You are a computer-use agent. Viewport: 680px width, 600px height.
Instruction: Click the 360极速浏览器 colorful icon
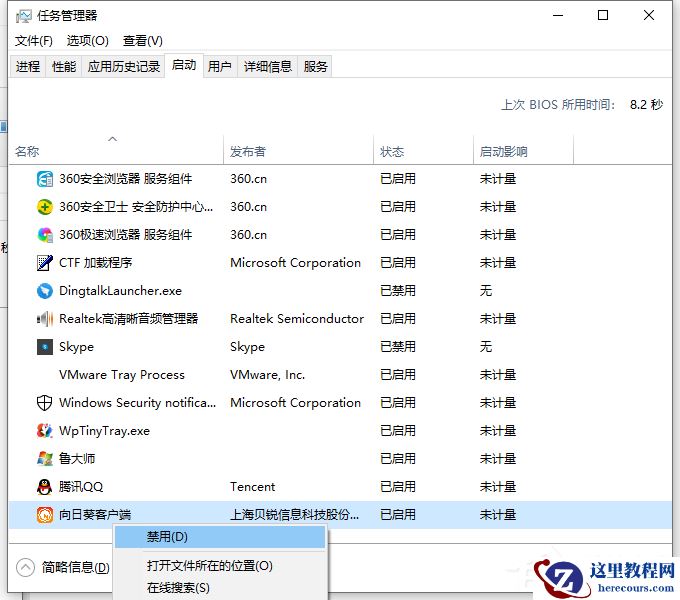[45, 235]
